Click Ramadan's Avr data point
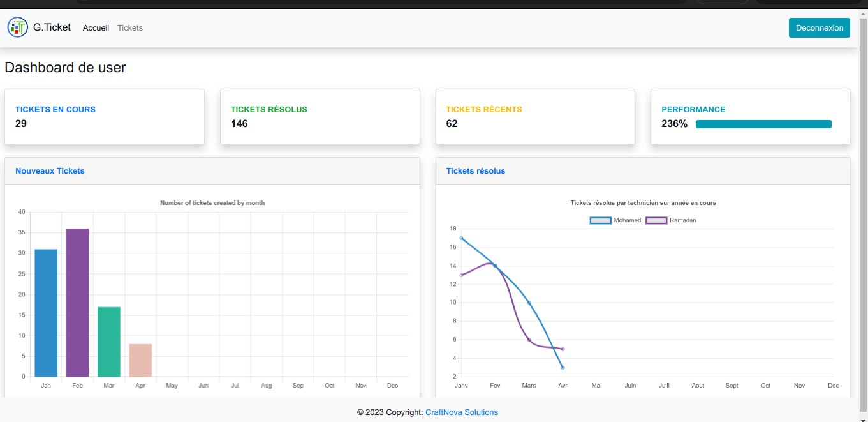The image size is (868, 422). click(x=563, y=349)
